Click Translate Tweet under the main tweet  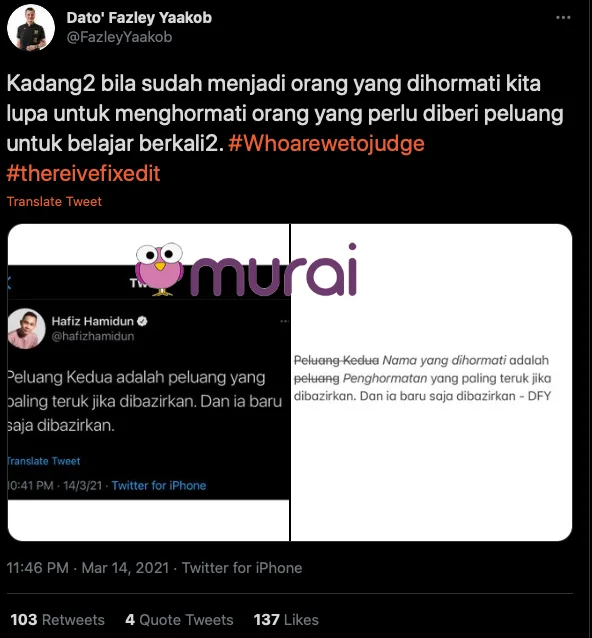pyautogui.click(x=54, y=201)
